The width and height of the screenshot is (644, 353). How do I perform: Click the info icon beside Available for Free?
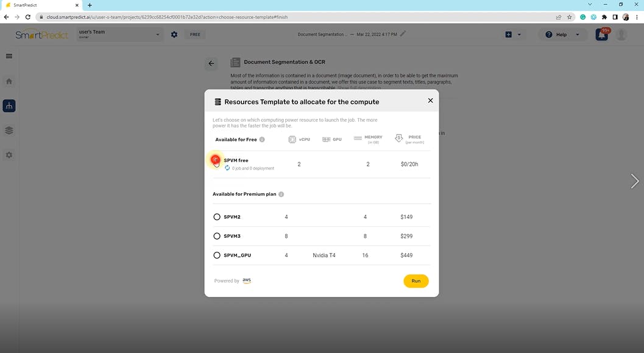(262, 140)
